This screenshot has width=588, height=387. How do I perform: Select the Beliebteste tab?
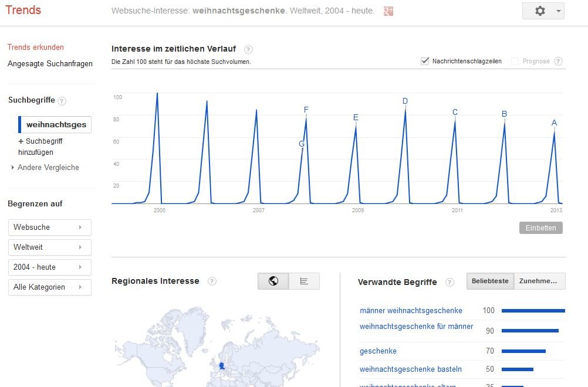click(490, 281)
